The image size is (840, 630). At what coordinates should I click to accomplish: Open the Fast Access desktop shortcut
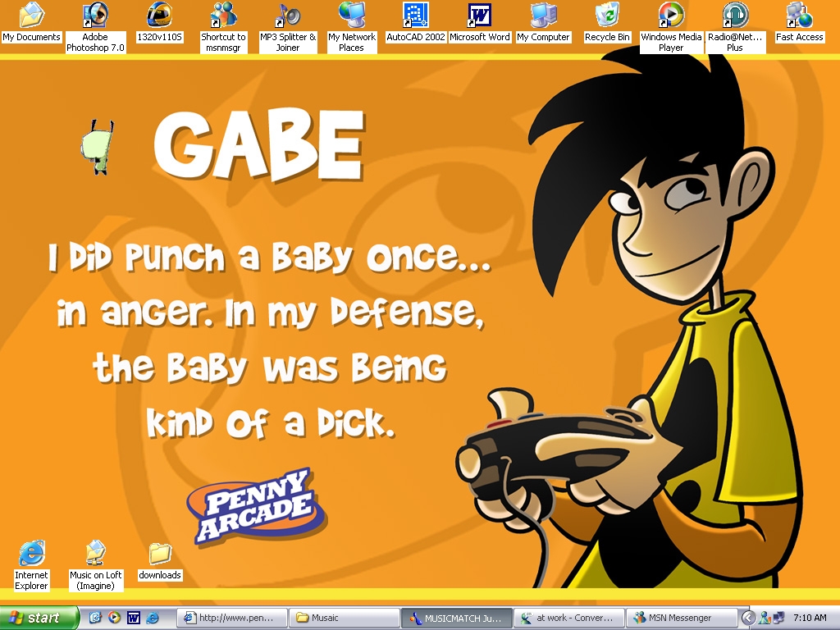point(799,16)
